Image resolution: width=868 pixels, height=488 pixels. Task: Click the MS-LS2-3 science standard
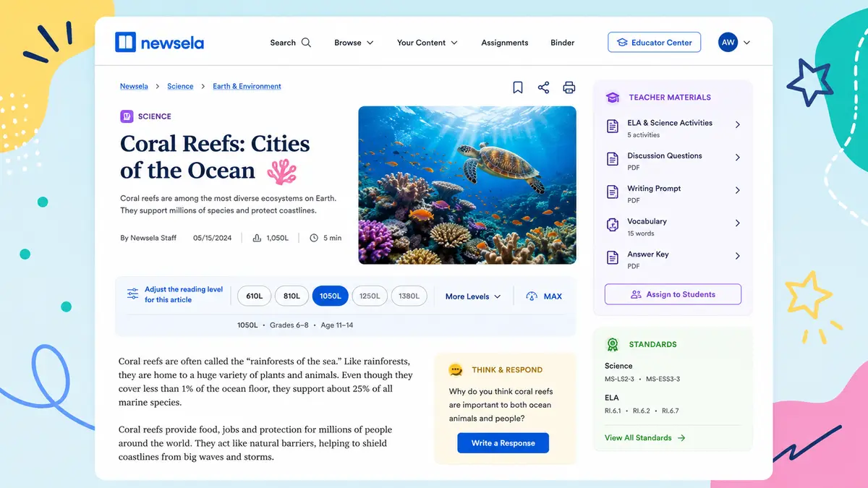(x=619, y=379)
